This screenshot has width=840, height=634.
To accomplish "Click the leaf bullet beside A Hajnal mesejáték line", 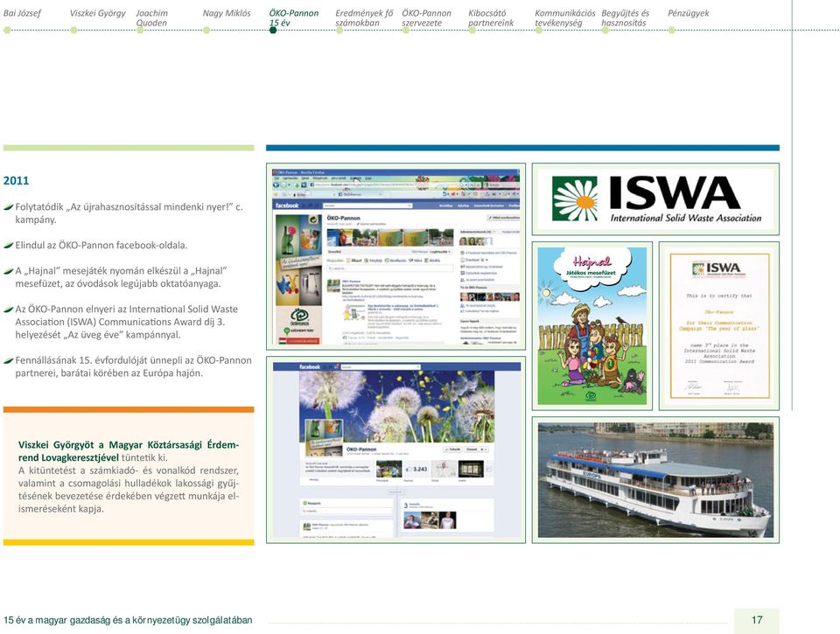I will (8, 271).
